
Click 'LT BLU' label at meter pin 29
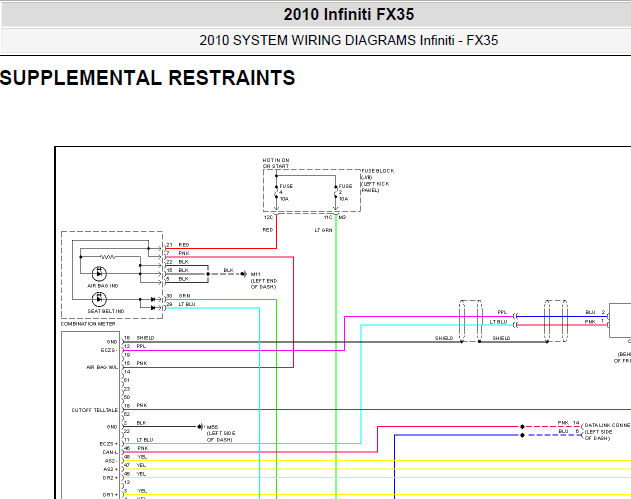pos(187,304)
